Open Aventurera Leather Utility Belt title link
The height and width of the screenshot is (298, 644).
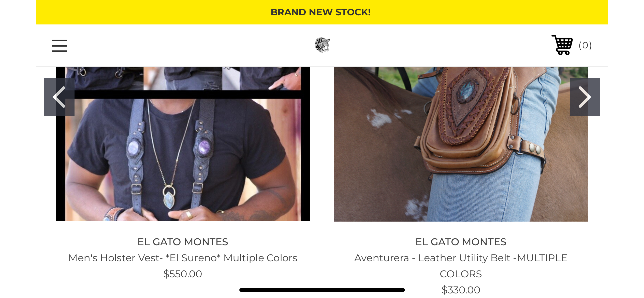[x=461, y=266]
